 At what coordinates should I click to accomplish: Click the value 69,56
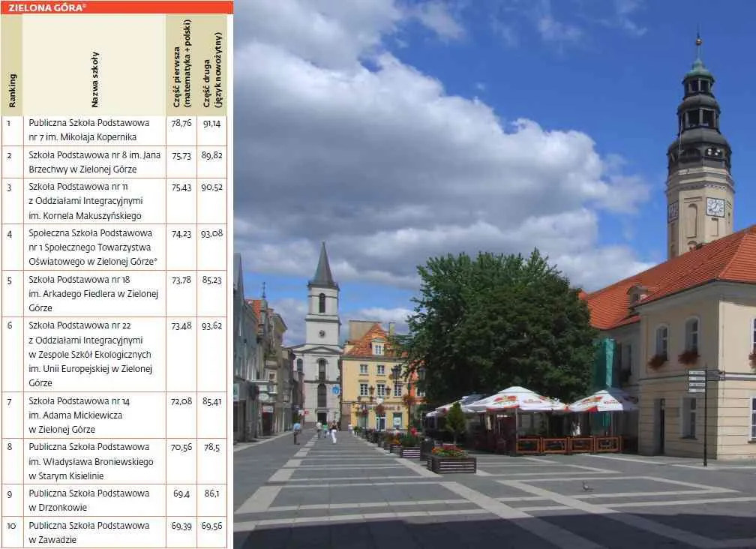211,526
